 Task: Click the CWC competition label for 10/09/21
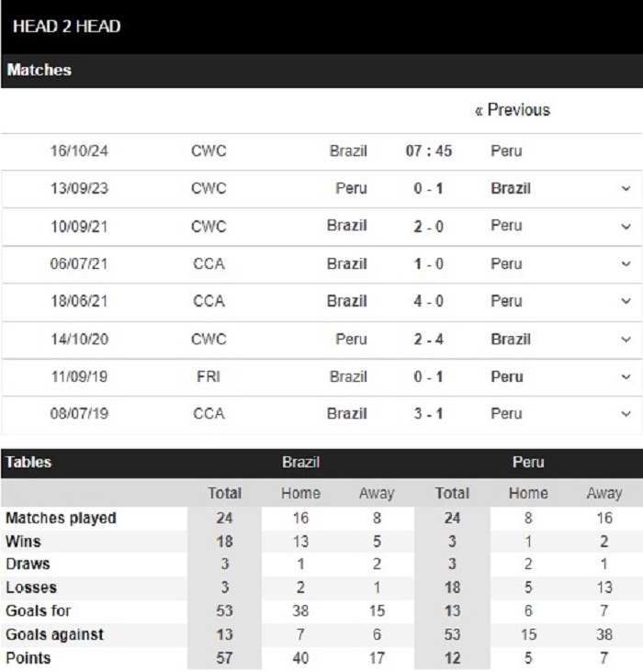209,226
